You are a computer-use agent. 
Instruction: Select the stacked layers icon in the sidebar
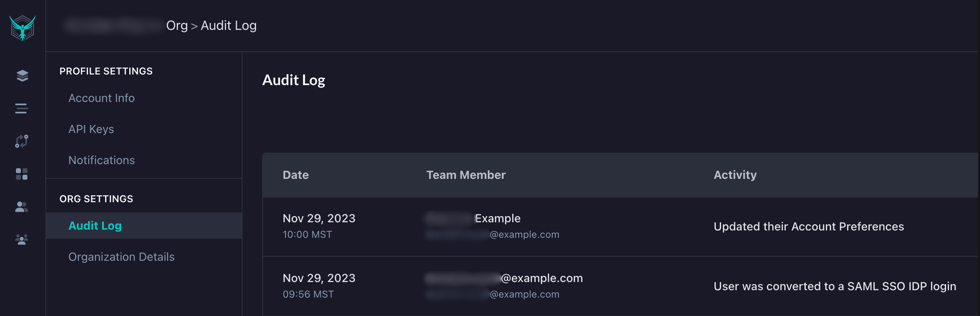pos(21,75)
